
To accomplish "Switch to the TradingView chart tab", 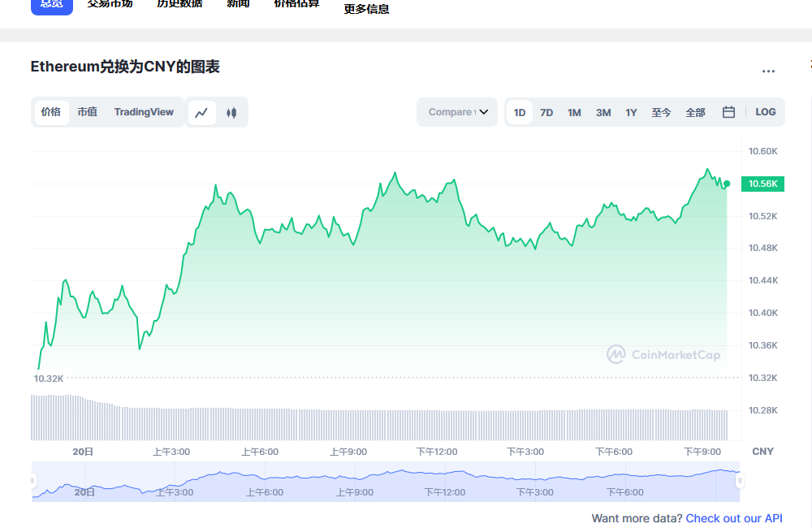I will (144, 112).
